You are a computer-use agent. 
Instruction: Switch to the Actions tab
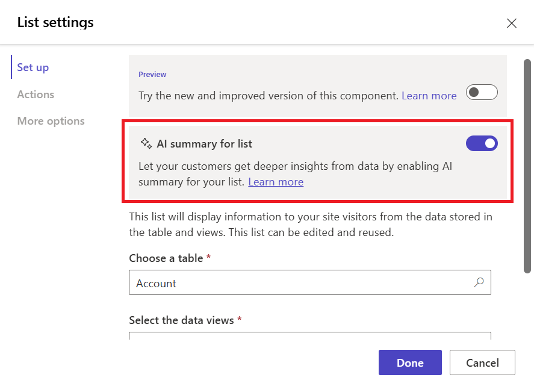pyautogui.click(x=36, y=95)
